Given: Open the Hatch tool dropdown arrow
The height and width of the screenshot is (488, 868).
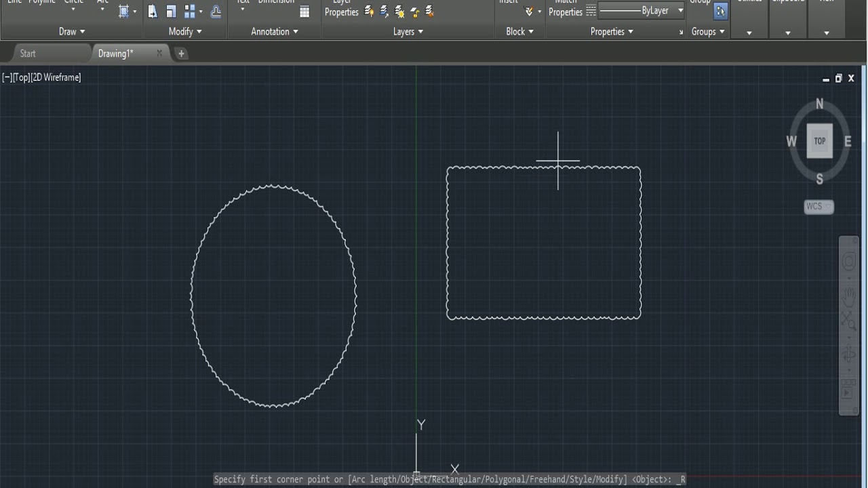Looking at the screenshot, I should click(134, 12).
